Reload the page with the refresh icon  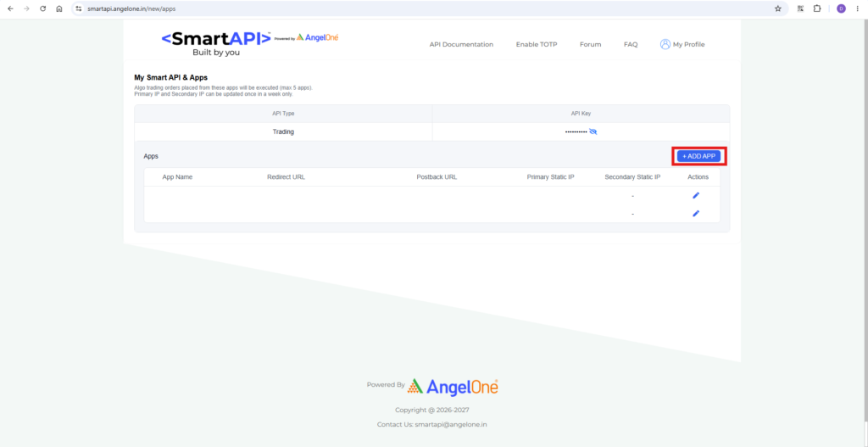tap(42, 8)
